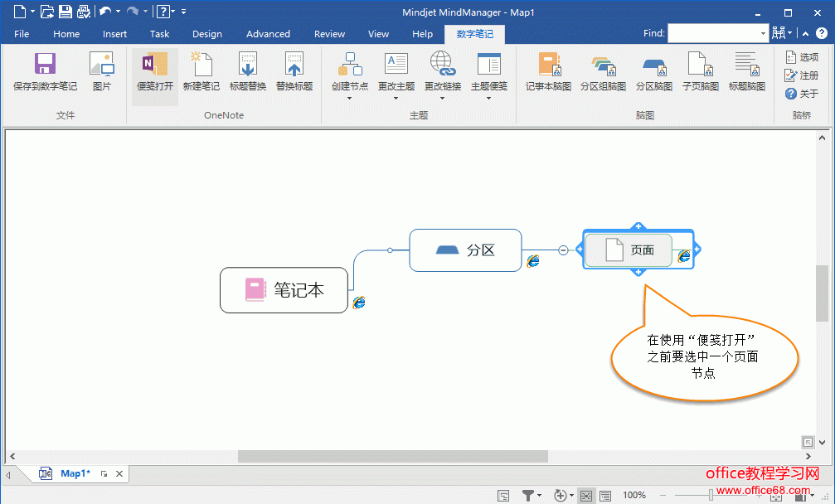Click the 保存到数字笔记 save icon
The width and height of the screenshot is (835, 504).
point(45,65)
